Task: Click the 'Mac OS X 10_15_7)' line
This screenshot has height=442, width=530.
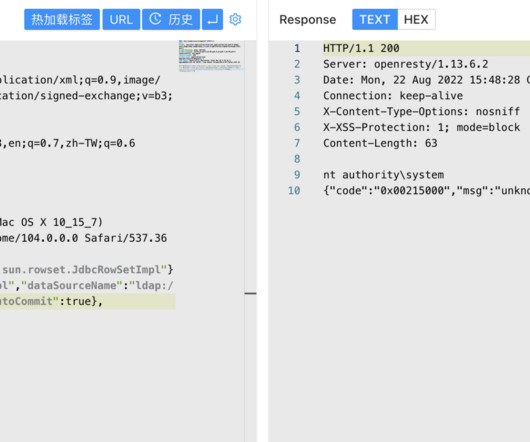Action: coord(51,222)
